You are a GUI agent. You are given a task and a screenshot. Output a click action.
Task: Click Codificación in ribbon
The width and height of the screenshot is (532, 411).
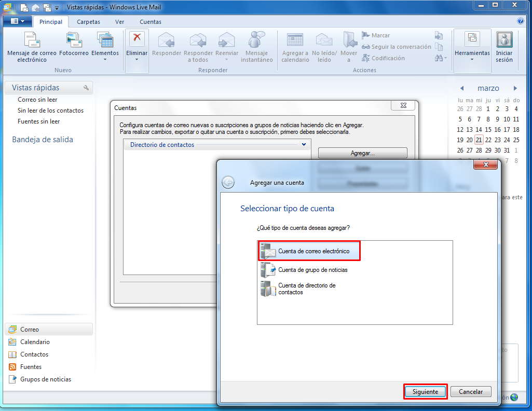coord(383,58)
